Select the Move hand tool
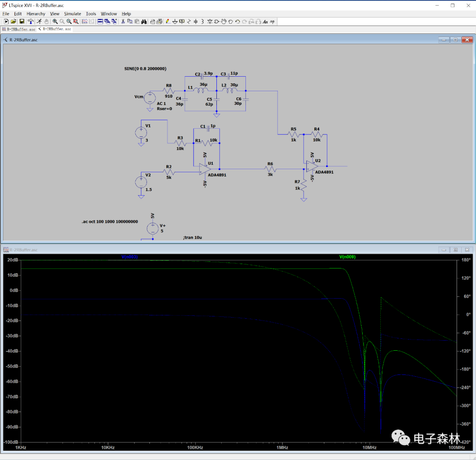 (x=224, y=22)
